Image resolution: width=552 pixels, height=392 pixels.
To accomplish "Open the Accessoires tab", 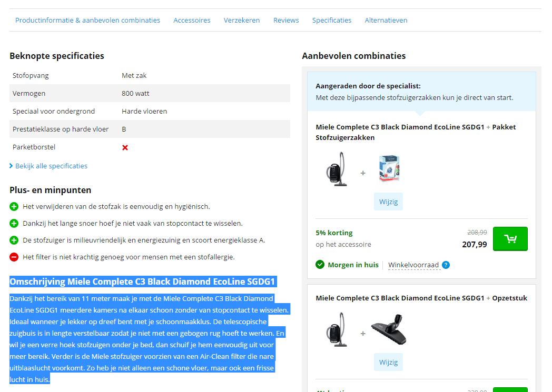I will (x=192, y=20).
